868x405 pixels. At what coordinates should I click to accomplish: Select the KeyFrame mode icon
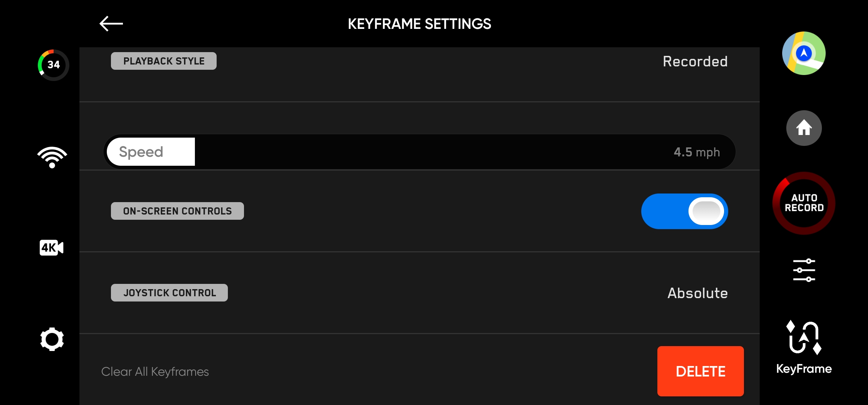tap(804, 345)
